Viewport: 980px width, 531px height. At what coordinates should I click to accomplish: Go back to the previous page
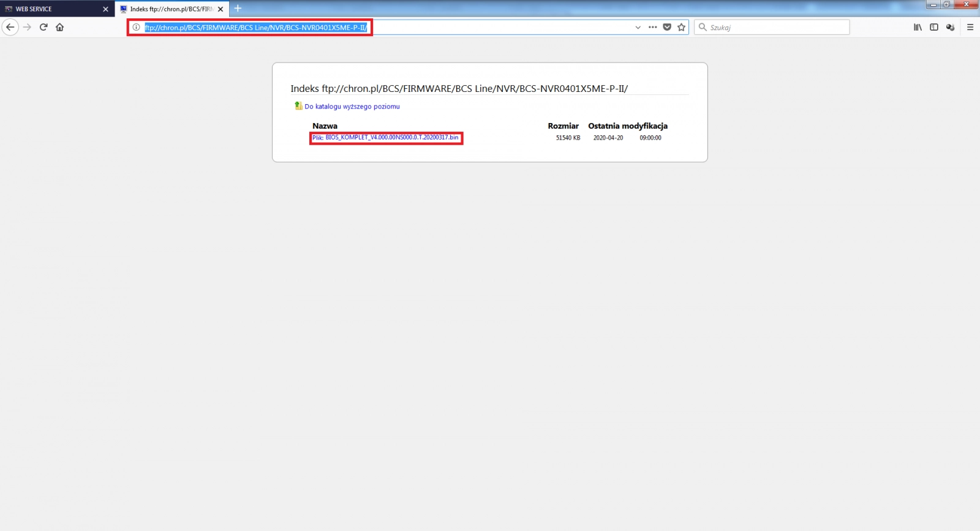[x=10, y=27]
